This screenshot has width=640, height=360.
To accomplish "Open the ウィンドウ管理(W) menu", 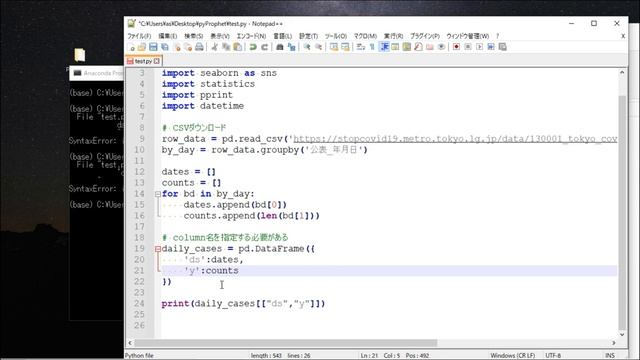I will click(468, 36).
